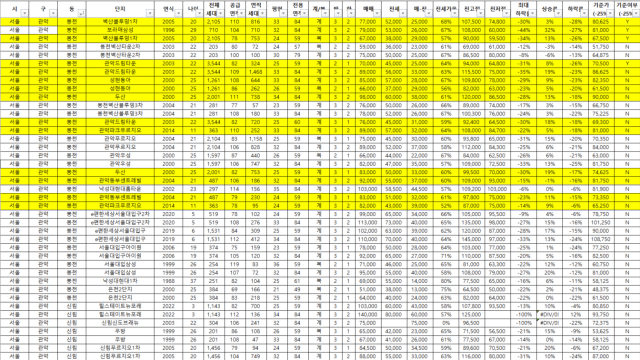Open the 계/복 column filter arrow
The image size is (640, 360).
[x=325, y=13]
